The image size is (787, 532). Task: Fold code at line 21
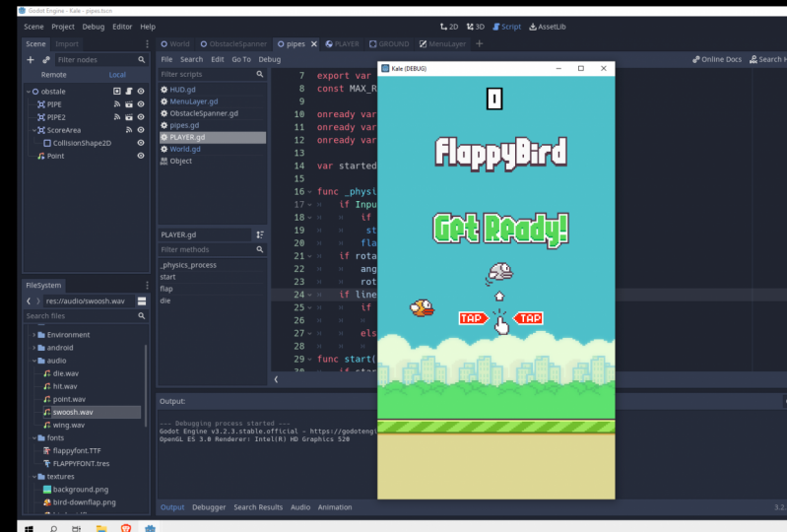(x=309, y=256)
